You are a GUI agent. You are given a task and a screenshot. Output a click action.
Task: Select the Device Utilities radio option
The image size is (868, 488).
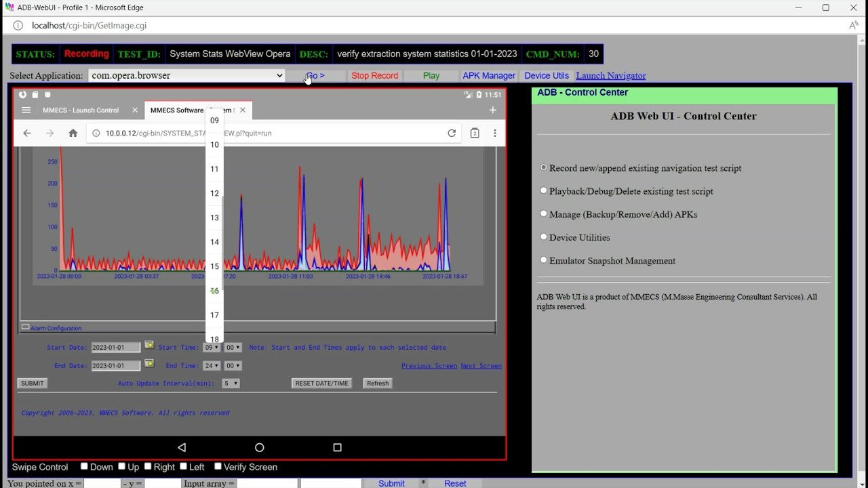544,237
